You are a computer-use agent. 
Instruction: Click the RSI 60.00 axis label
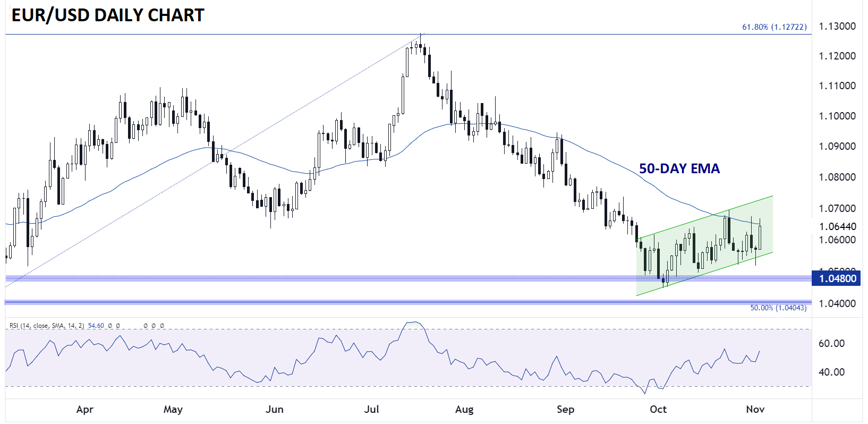coord(832,343)
